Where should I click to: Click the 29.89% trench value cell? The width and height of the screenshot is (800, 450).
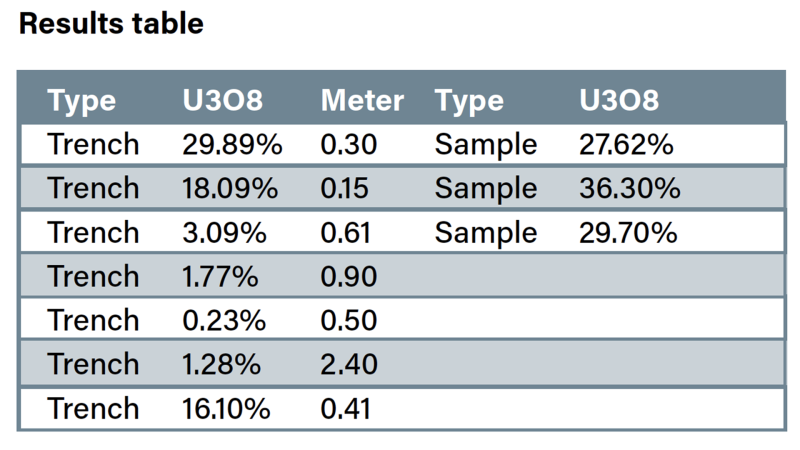[x=232, y=144]
